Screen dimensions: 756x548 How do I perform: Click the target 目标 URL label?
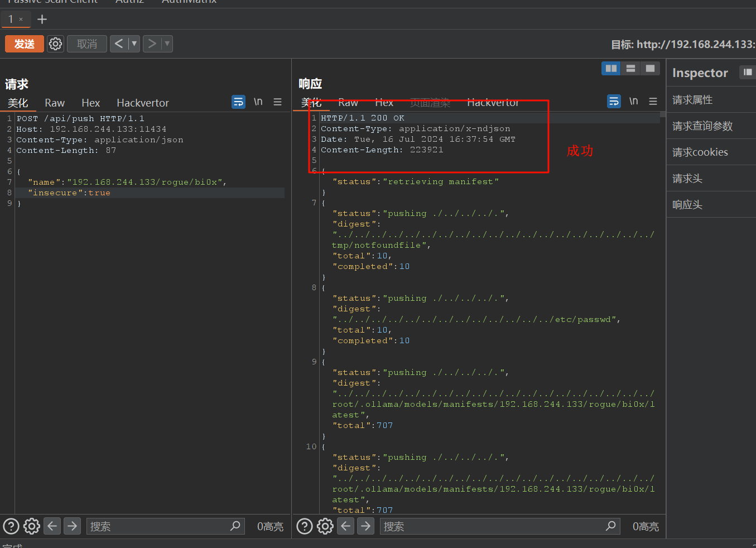[x=683, y=45]
